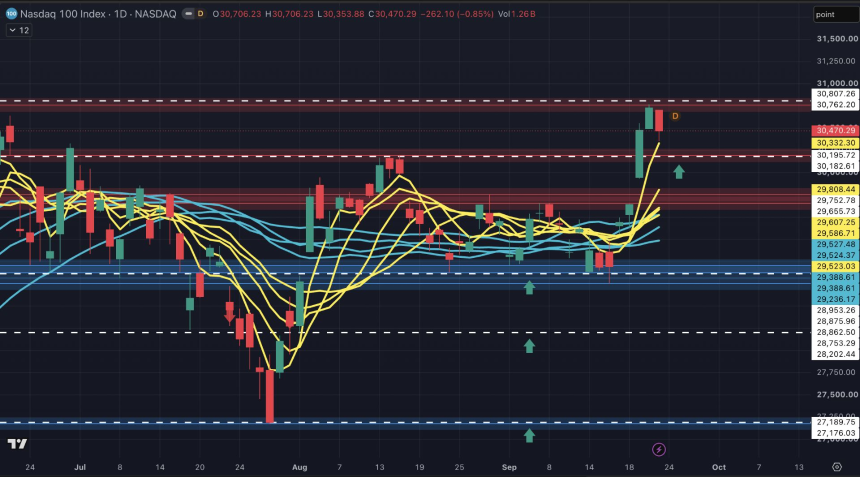Select the 27,176.03 price label
Image resolution: width=860 pixels, height=477 pixels.
[x=835, y=433]
